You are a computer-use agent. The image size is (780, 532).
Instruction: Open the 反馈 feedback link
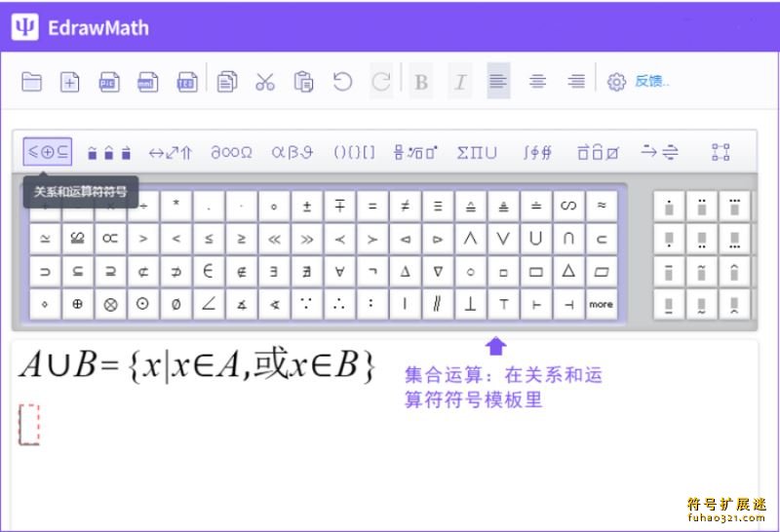click(651, 81)
